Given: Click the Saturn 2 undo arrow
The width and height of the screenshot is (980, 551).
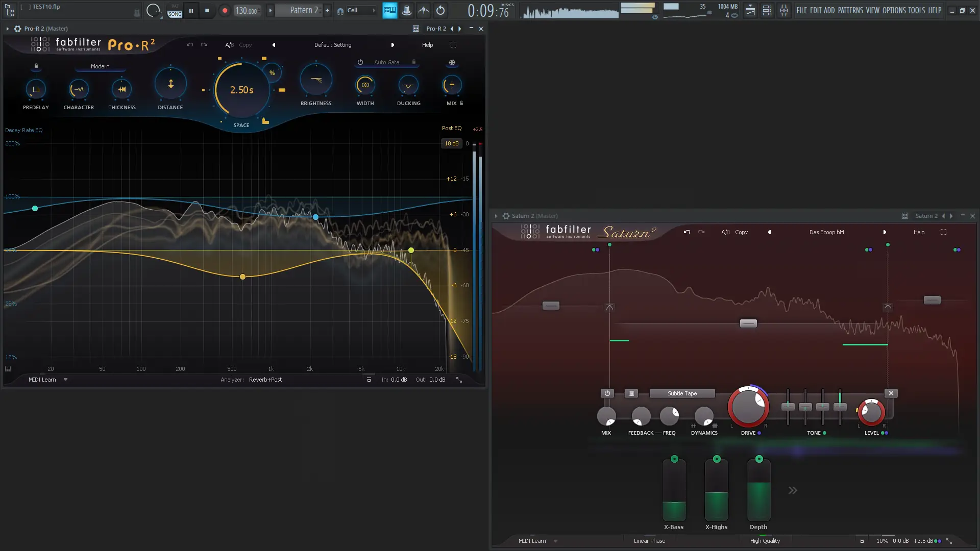Looking at the screenshot, I should click(687, 232).
